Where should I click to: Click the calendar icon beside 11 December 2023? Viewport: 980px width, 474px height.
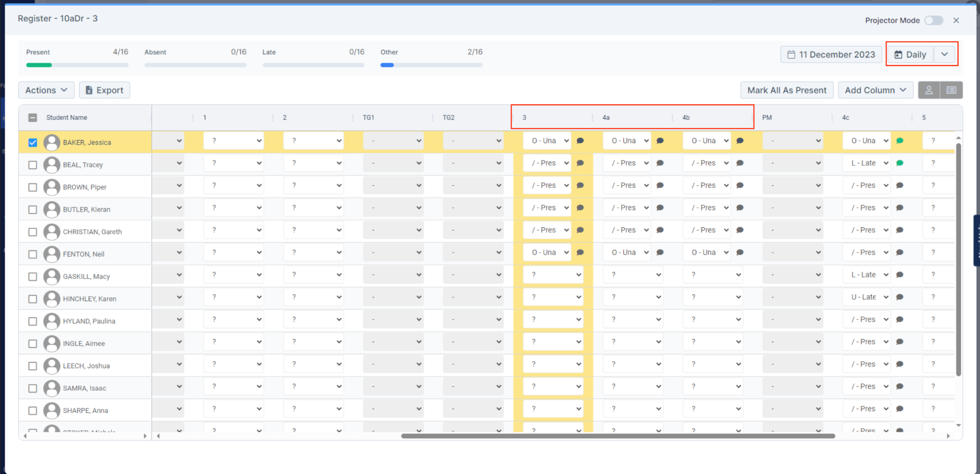(x=792, y=54)
